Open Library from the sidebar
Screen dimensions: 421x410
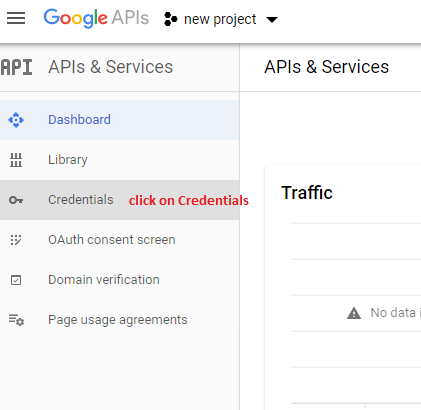point(120,160)
